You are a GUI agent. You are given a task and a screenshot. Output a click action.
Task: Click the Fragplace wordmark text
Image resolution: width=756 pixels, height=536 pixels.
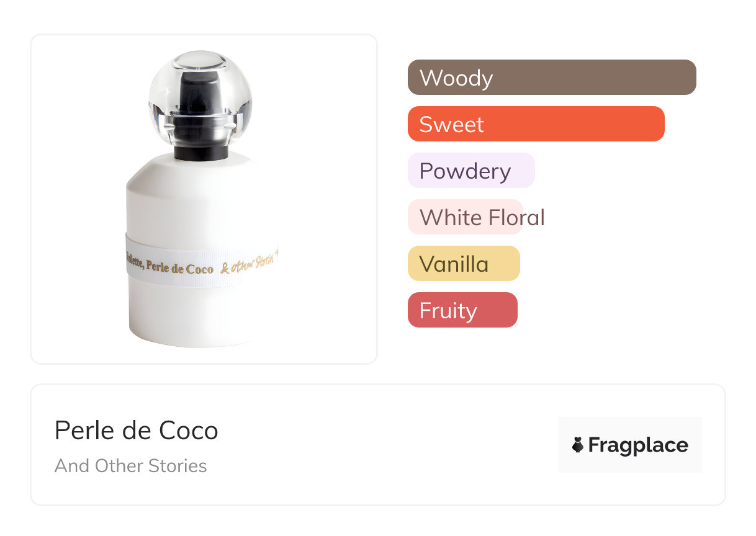pos(638,445)
